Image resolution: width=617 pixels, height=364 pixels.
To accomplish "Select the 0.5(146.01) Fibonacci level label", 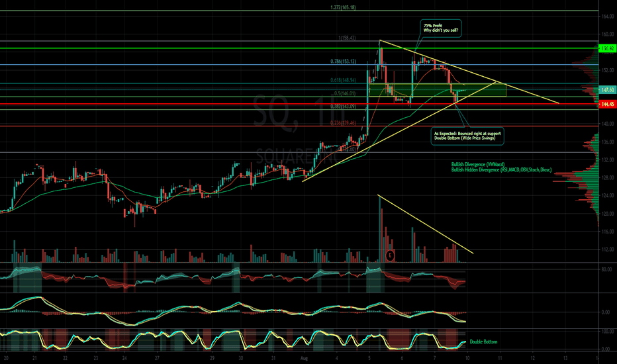I will point(345,94).
